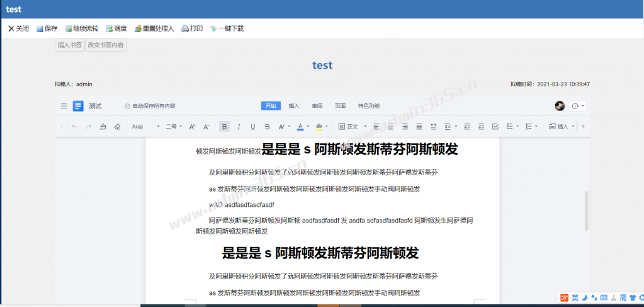Switch input language via 英 icon
The image size is (644, 307).
point(575,298)
